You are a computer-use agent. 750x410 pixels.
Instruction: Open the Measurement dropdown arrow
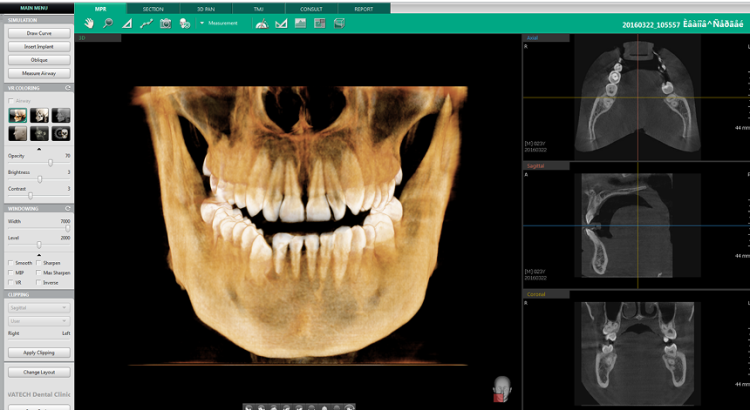tap(201, 23)
